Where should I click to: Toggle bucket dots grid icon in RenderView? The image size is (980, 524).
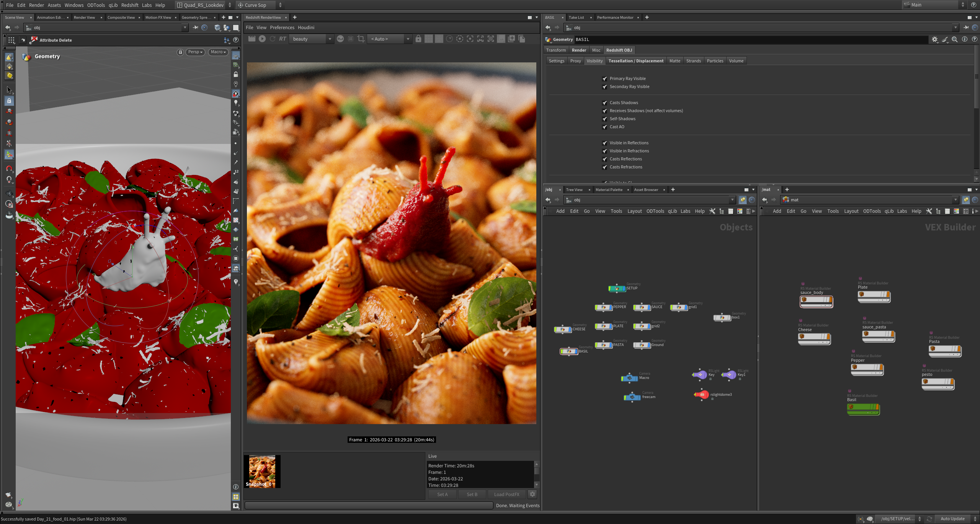click(351, 39)
